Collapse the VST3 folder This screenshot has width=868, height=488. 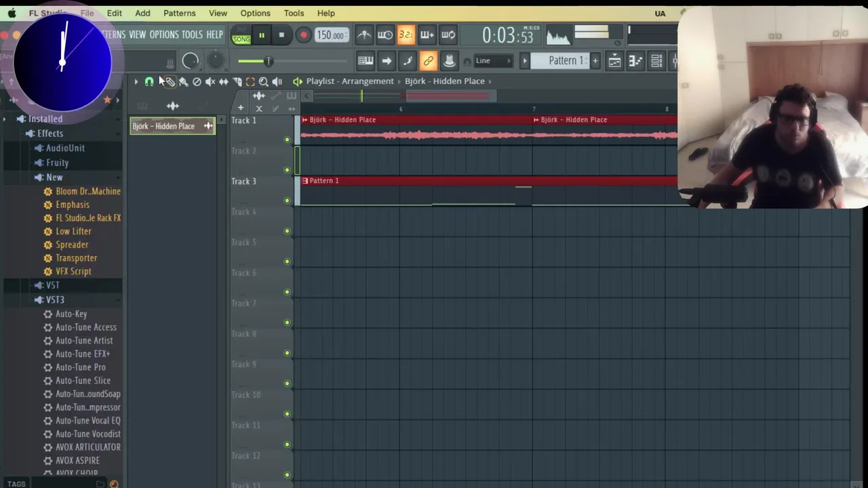pyautogui.click(x=50, y=300)
